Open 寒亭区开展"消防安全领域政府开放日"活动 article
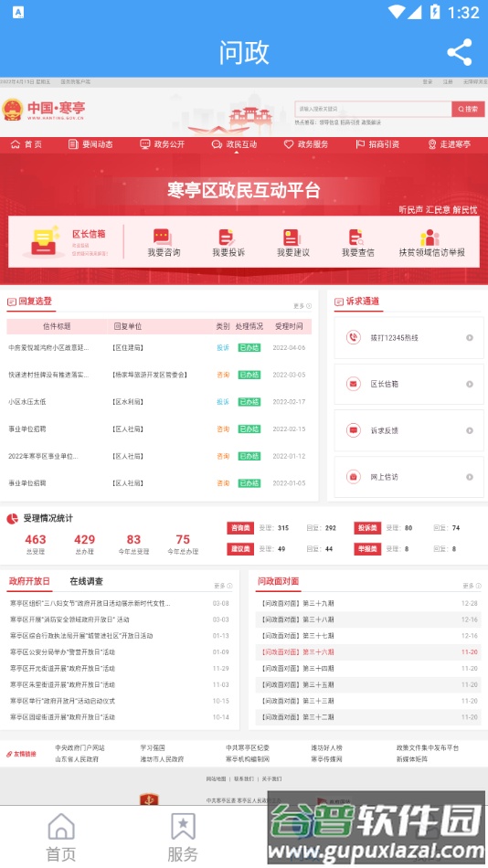488x868 pixels. pos(69,619)
